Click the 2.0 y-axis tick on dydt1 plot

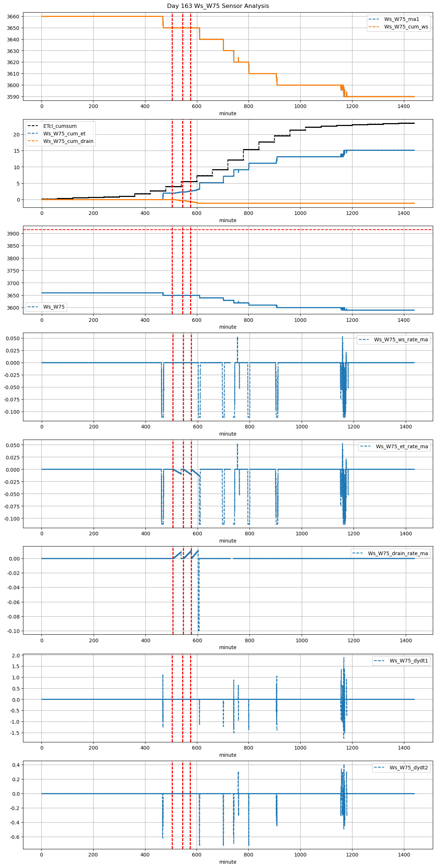15,656
